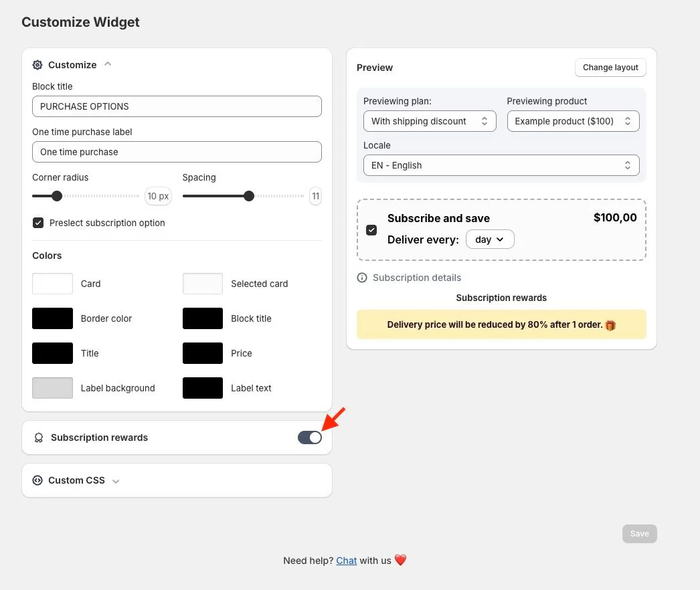700x590 pixels.
Task: Uncheck Preselect subscription option checkbox
Action: [38, 223]
